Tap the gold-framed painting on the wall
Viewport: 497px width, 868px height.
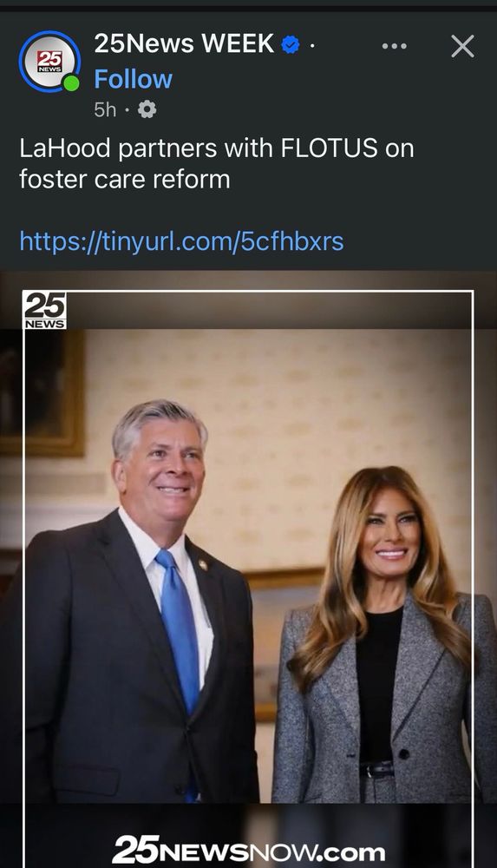pos(42,393)
